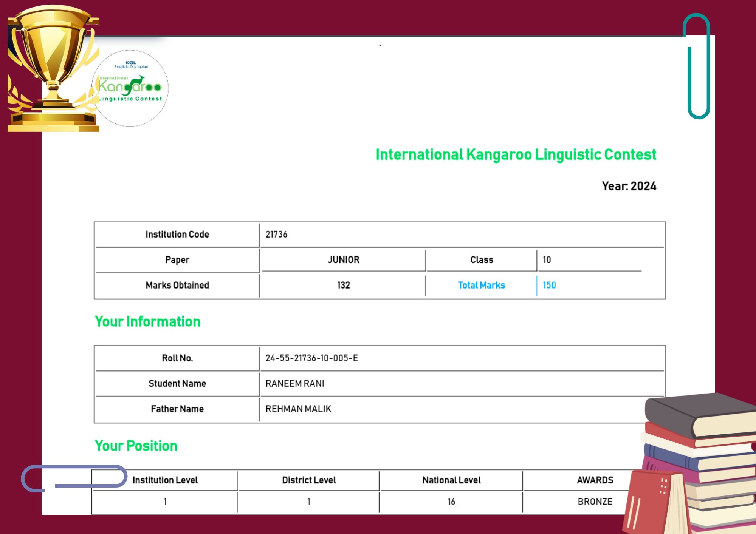
Task: Click the teal paperclip graphic
Action: (x=697, y=66)
